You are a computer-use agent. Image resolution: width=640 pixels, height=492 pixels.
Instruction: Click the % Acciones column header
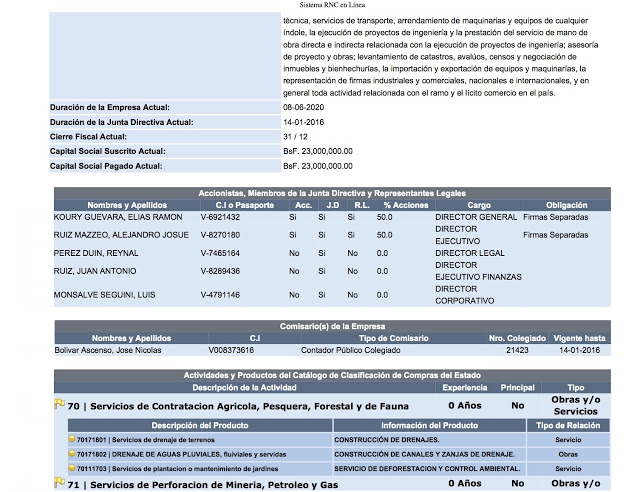(406, 205)
